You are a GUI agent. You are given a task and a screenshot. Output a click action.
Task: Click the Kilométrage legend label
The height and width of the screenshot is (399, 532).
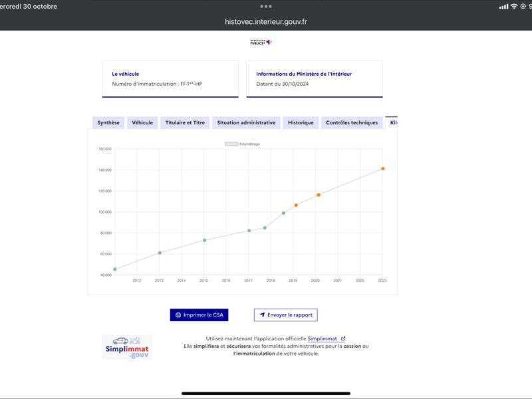point(249,144)
